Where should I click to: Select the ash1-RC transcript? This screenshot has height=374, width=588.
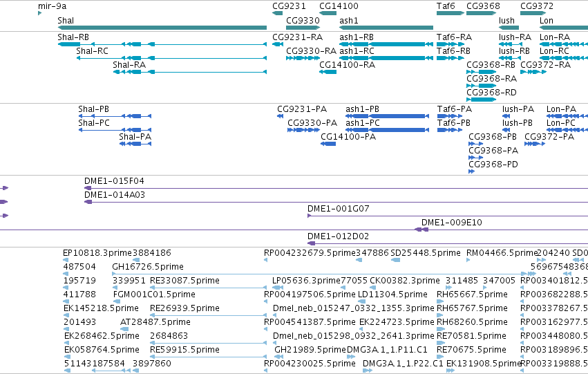tap(386, 58)
